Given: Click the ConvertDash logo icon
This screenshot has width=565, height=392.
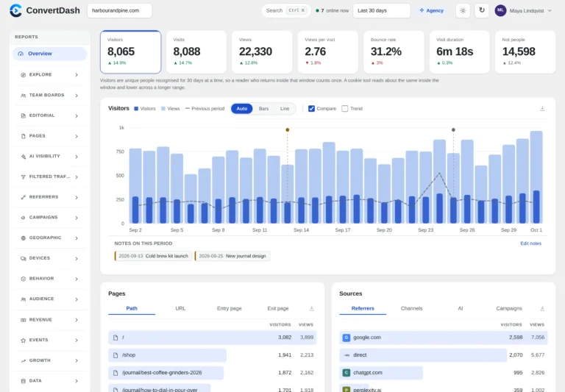Looking at the screenshot, I should pyautogui.click(x=15, y=10).
